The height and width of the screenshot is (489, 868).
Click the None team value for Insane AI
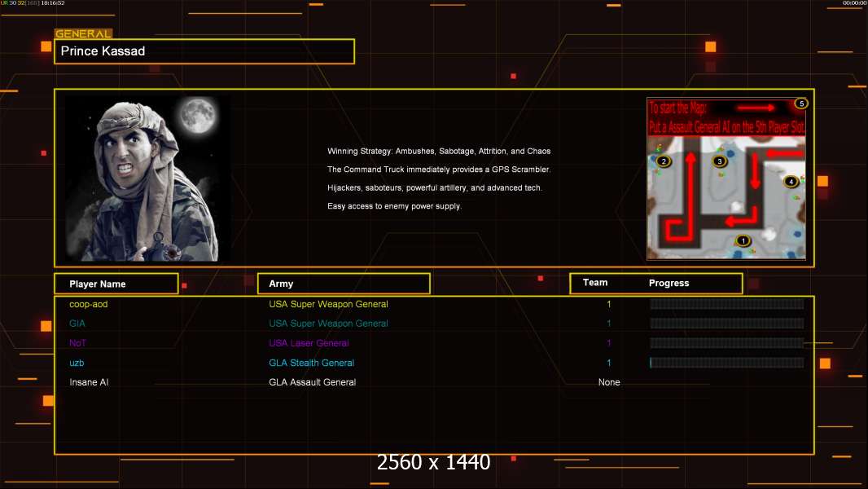pos(609,382)
